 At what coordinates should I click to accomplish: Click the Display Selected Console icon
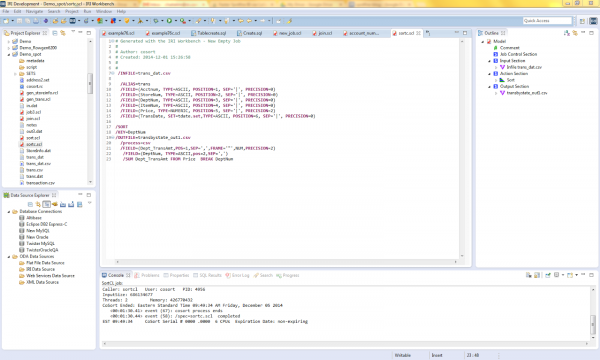(557, 275)
